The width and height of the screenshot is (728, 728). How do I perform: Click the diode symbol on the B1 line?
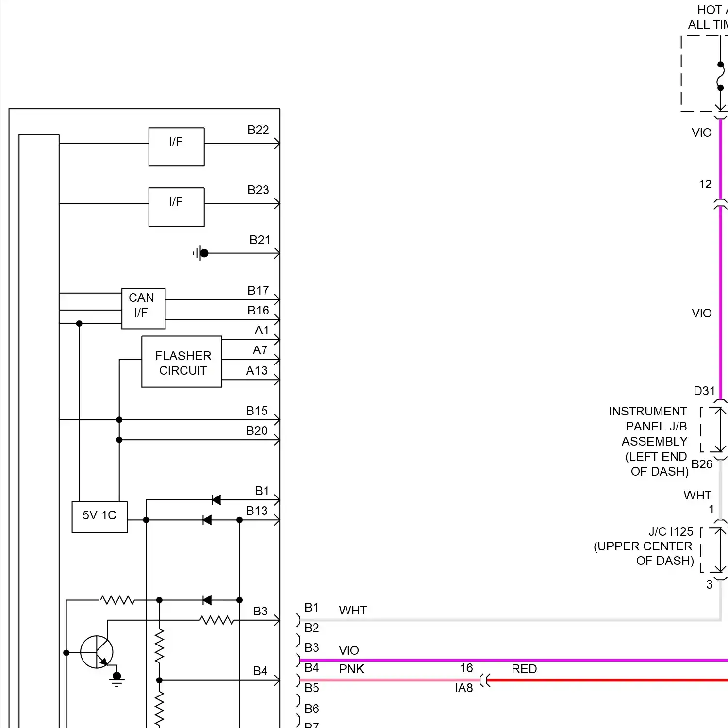pyautogui.click(x=216, y=500)
